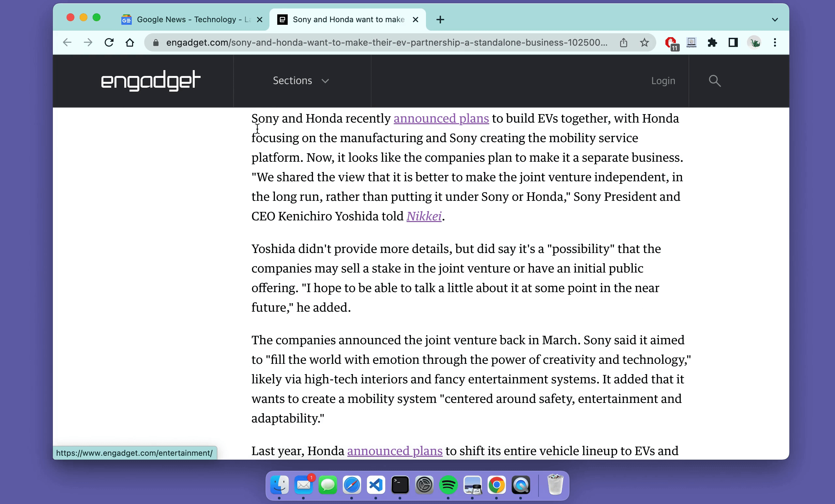Open the Extensions puzzle piece menu
The width and height of the screenshot is (835, 504).
pyautogui.click(x=712, y=43)
